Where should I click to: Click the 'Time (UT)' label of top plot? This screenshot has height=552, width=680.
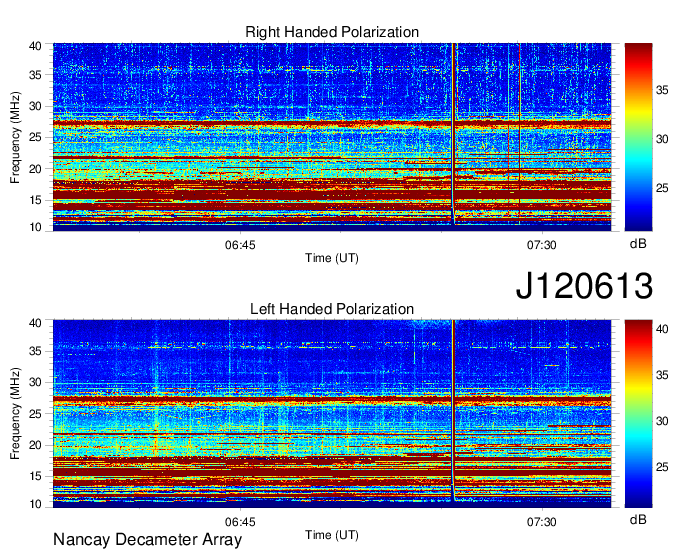(332, 258)
